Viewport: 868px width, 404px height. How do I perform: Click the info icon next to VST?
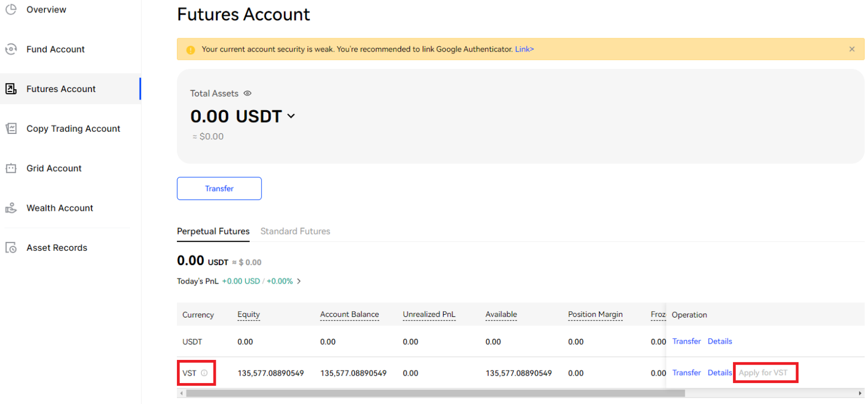click(205, 373)
